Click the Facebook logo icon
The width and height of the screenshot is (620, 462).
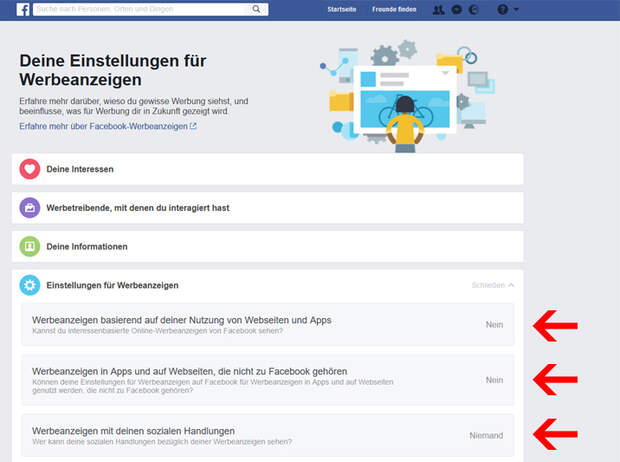(23, 9)
